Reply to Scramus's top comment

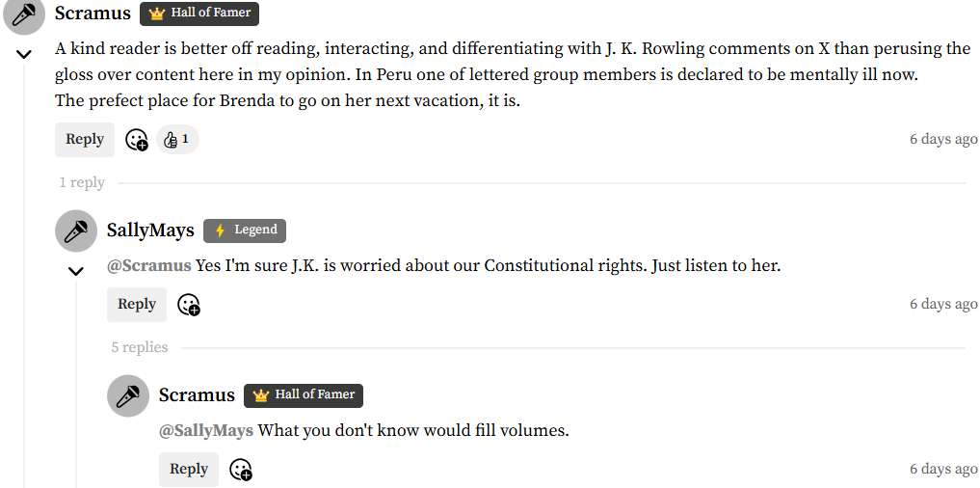85,140
